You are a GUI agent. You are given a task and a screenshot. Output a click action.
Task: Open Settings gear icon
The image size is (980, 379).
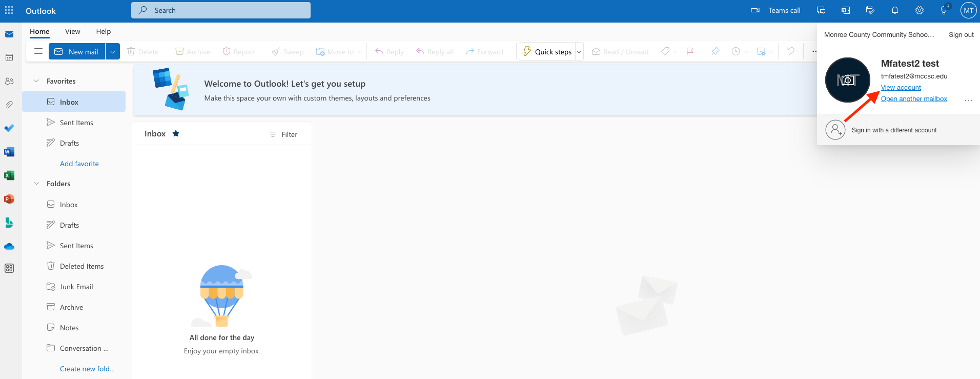(x=920, y=10)
